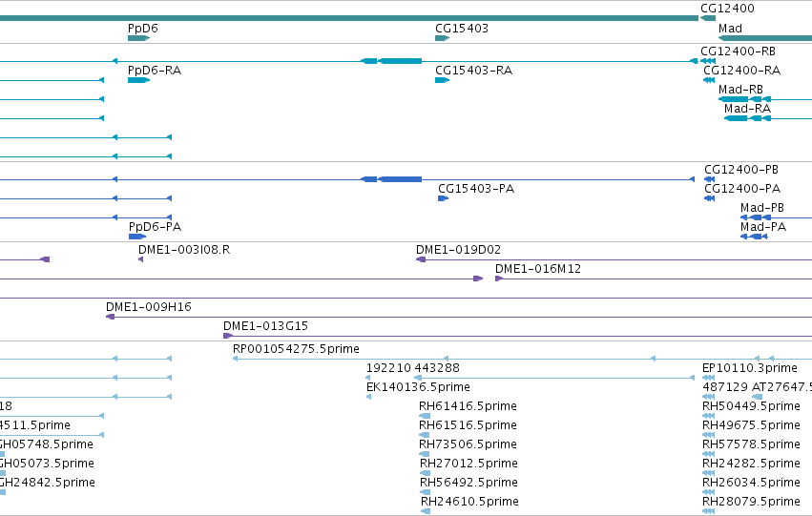This screenshot has width=812, height=516.
Task: Select the Mad gene label
Action: (x=730, y=29)
